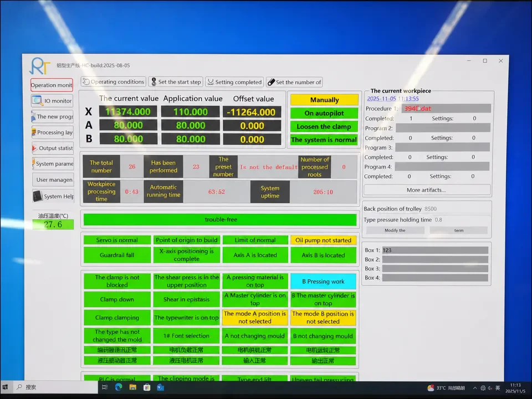Screen dimensions: 532x399
Task: Show hidden system tray icons
Action: (x=475, y=388)
